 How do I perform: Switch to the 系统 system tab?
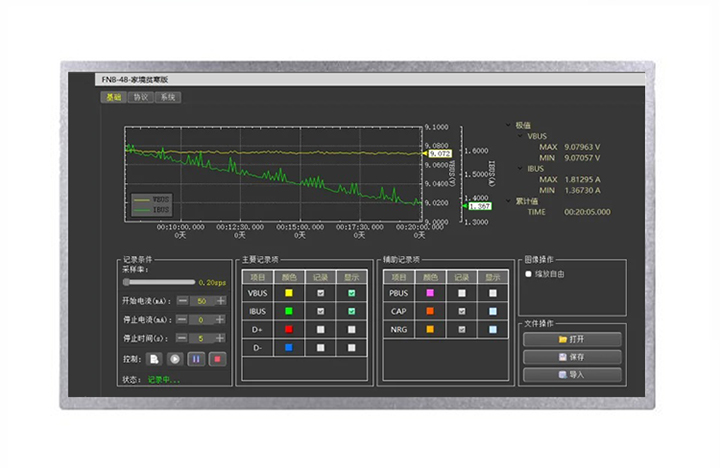[169, 97]
